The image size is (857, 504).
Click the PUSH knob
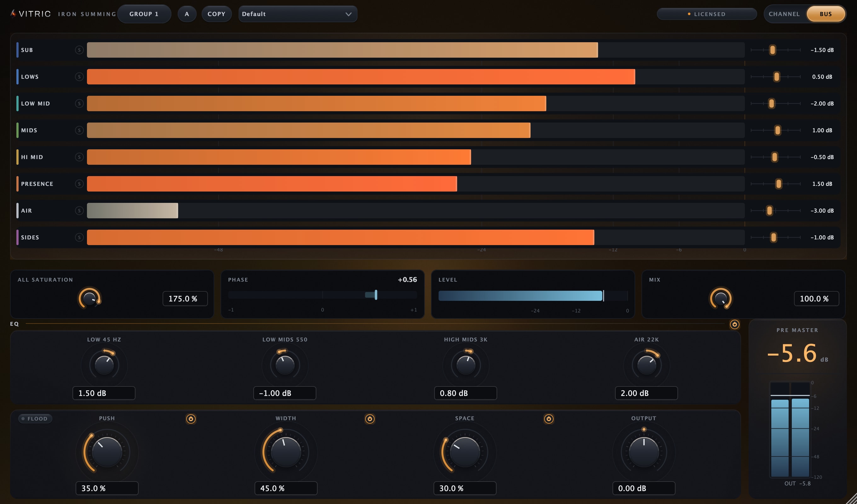107,452
